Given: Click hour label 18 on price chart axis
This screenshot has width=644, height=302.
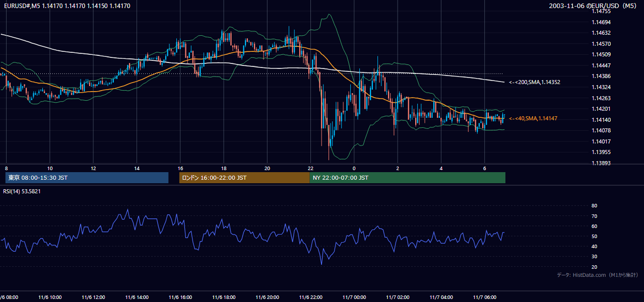Looking at the screenshot, I should tap(224, 168).
